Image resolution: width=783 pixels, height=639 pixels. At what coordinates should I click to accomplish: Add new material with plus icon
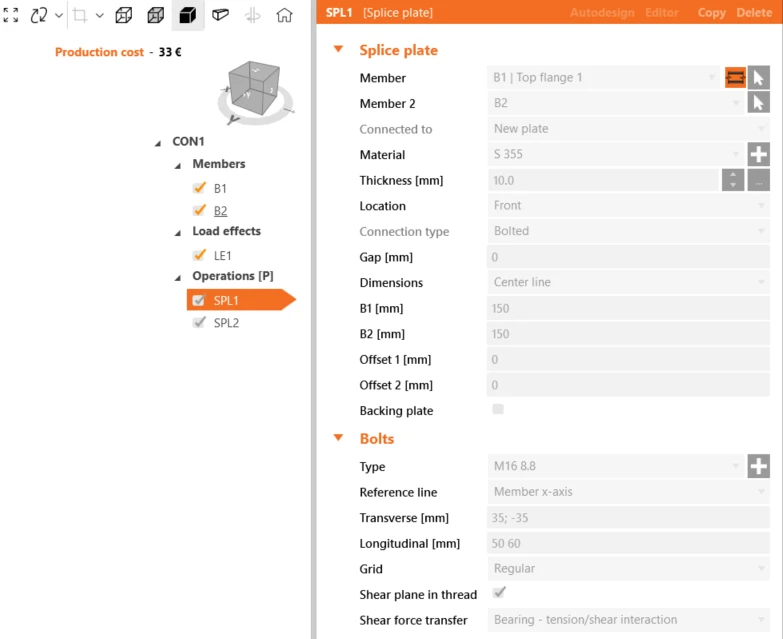(758, 154)
